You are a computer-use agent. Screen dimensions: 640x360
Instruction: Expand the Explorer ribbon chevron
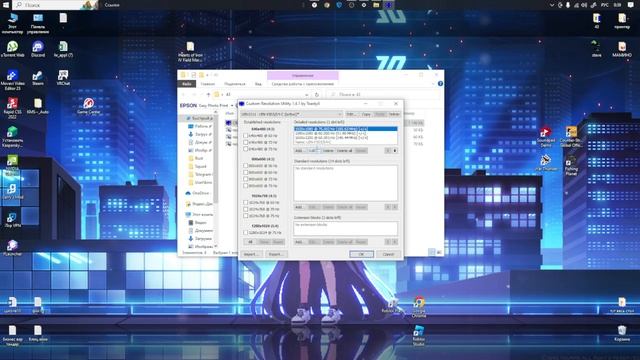(433, 84)
